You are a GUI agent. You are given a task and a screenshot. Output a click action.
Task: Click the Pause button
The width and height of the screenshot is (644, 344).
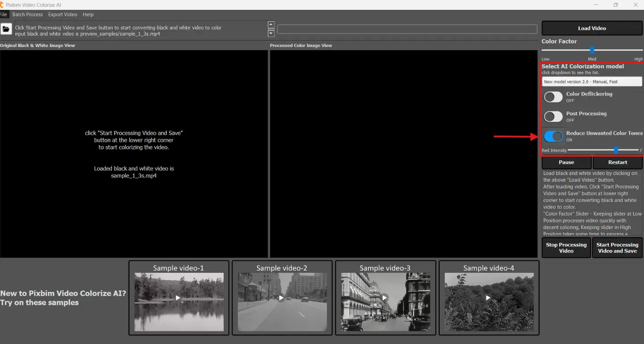pyautogui.click(x=567, y=162)
